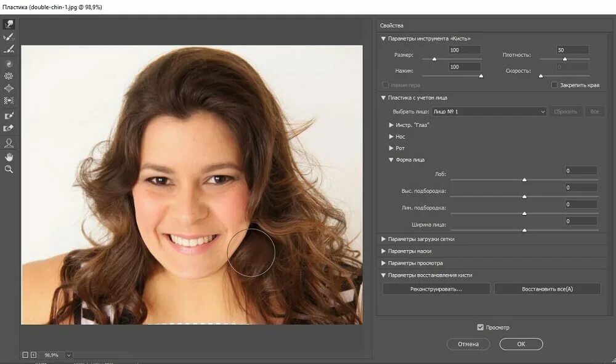The image size is (616, 364).
Task: Click the Размер slider handle
Action: 434,59
